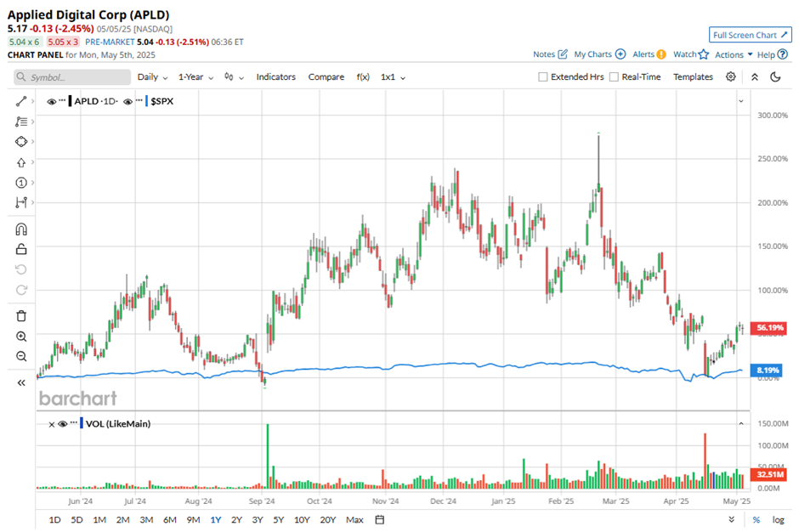Select the 20Y range tab
This screenshot has width=799, height=532.
click(327, 520)
